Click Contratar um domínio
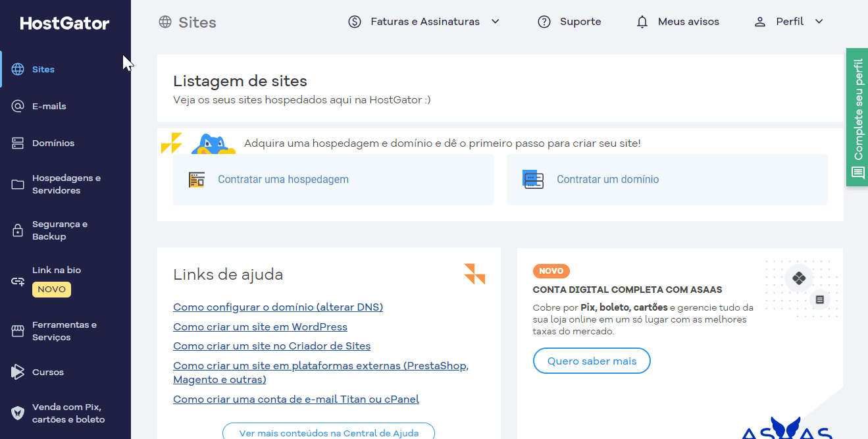Screen dimensions: 868x439 click(x=667, y=180)
